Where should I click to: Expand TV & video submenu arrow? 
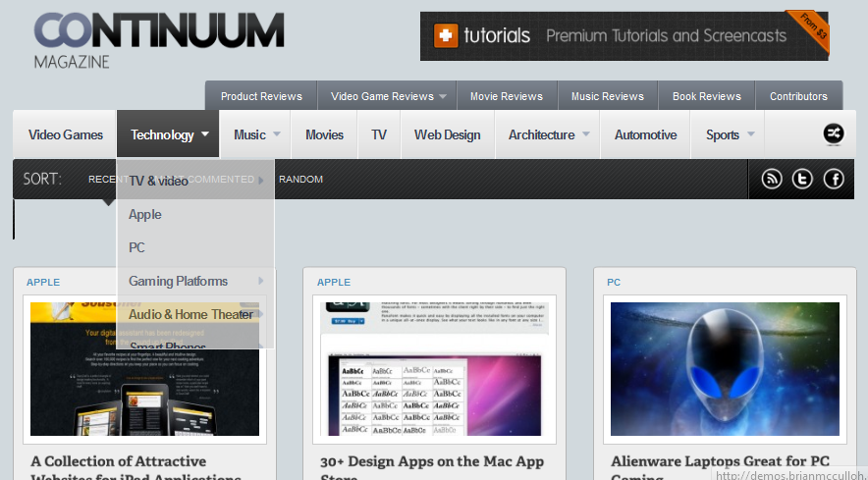point(261,181)
